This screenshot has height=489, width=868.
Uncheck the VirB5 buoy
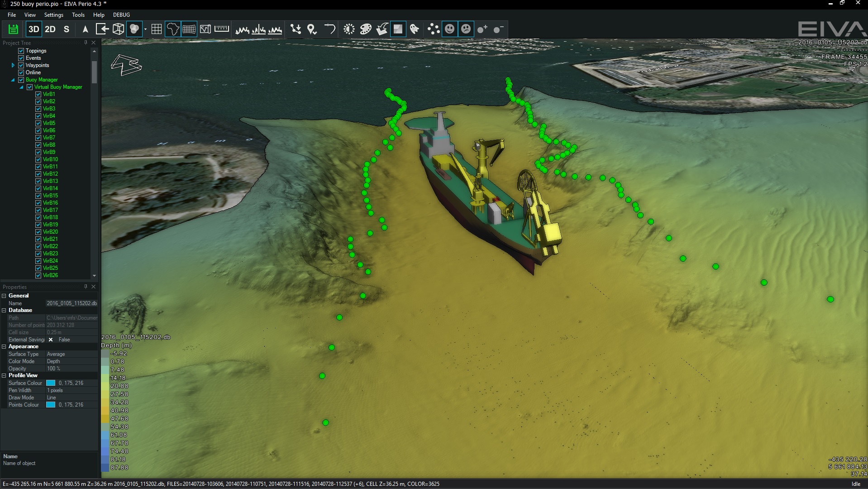38,123
